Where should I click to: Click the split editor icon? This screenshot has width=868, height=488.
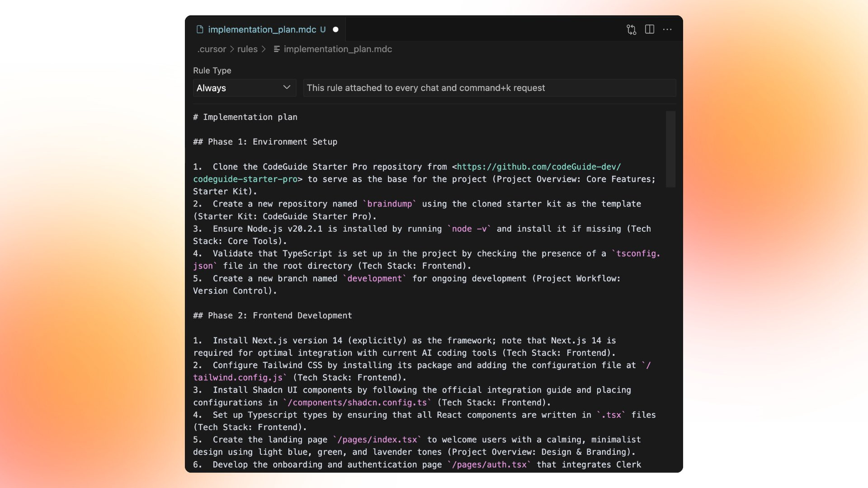[x=650, y=29]
